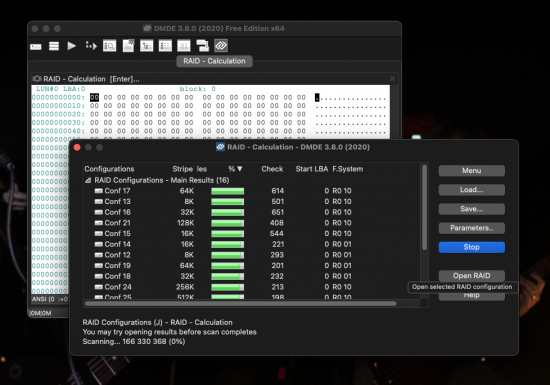Select the Conf 13 row name
The height and width of the screenshot is (385, 550).
[117, 201]
